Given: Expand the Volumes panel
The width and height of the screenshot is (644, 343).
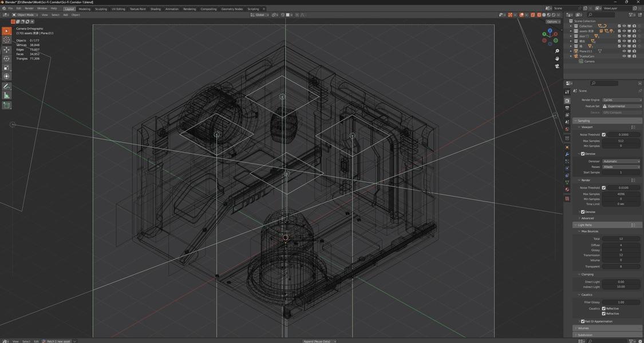Looking at the screenshot, I should click(x=607, y=328).
